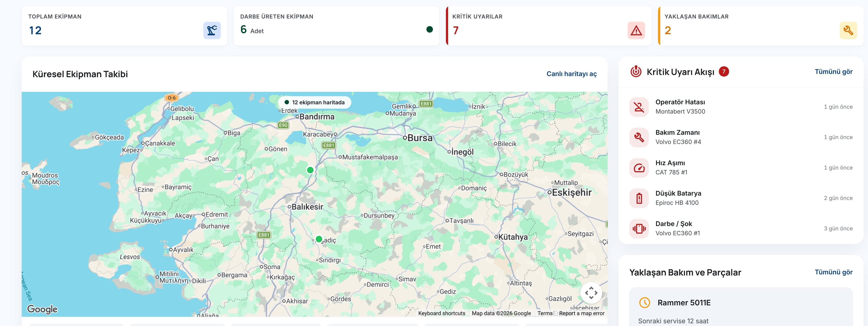Open the Yaklaşan Bakımlar summary card
Viewport: 868px width, 326px height.
click(x=760, y=26)
